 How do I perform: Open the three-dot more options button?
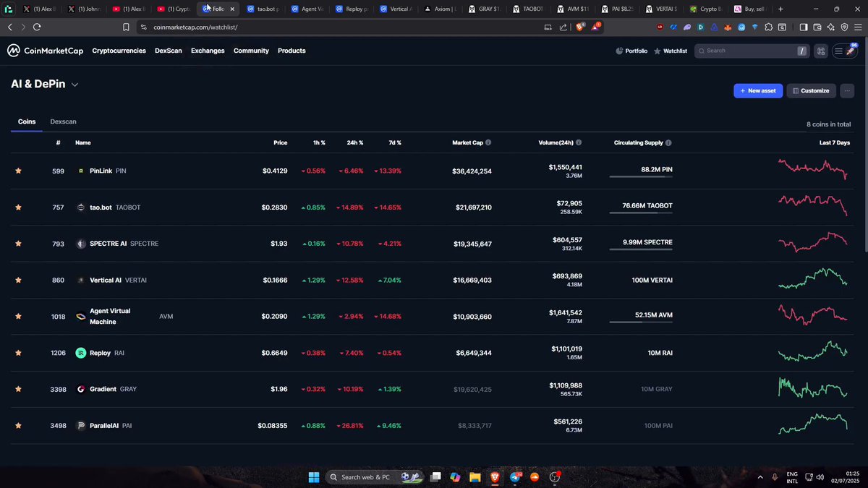[847, 90]
